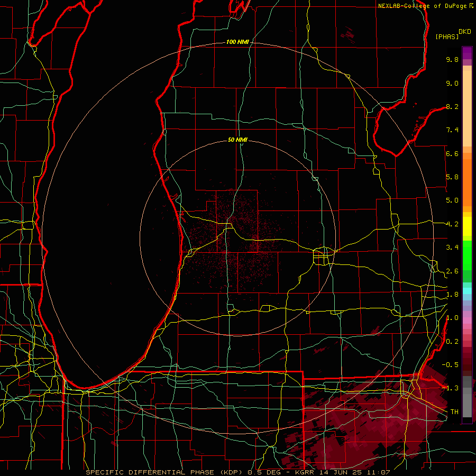Pick the peach segment of the color bar
Screen dimensions: 476x476
click(x=467, y=108)
